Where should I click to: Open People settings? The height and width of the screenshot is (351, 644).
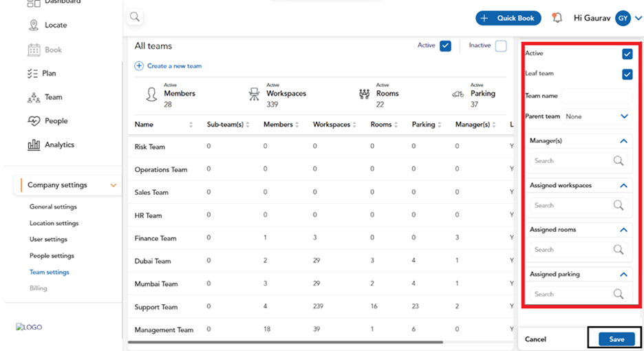tap(52, 255)
